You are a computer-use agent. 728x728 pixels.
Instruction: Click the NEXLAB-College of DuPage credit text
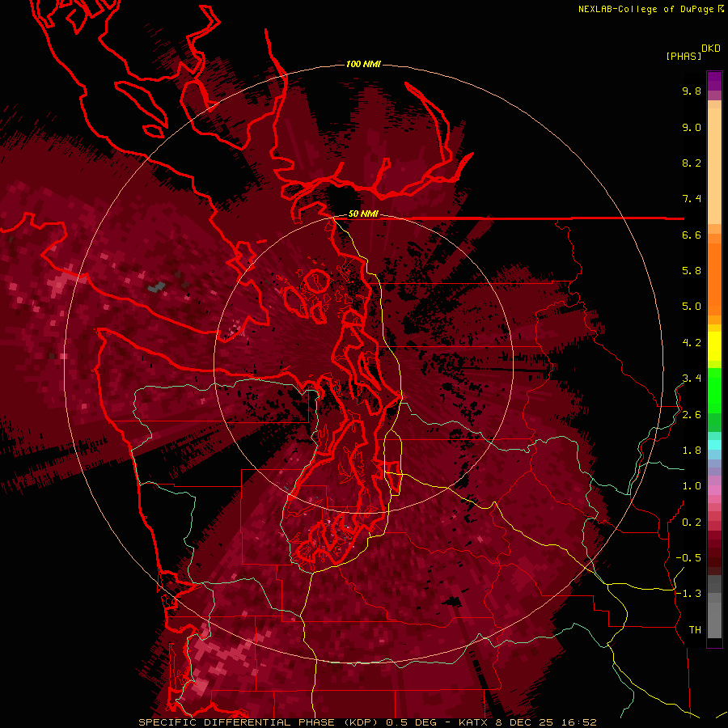[x=646, y=9]
